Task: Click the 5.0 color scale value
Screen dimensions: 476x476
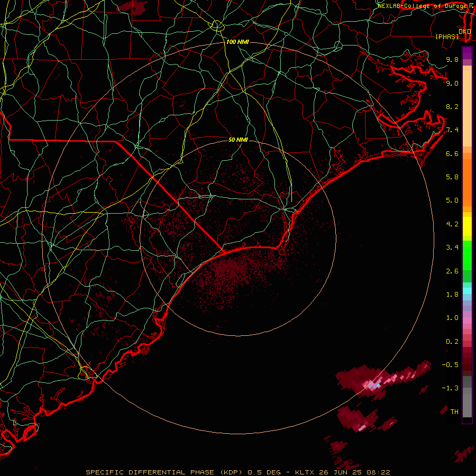Action: [452, 200]
